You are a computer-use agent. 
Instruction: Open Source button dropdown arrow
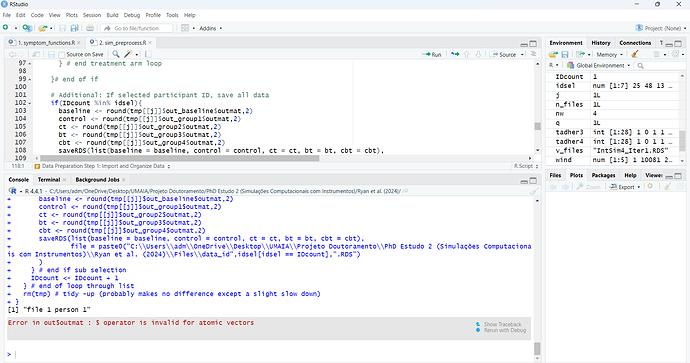point(522,55)
